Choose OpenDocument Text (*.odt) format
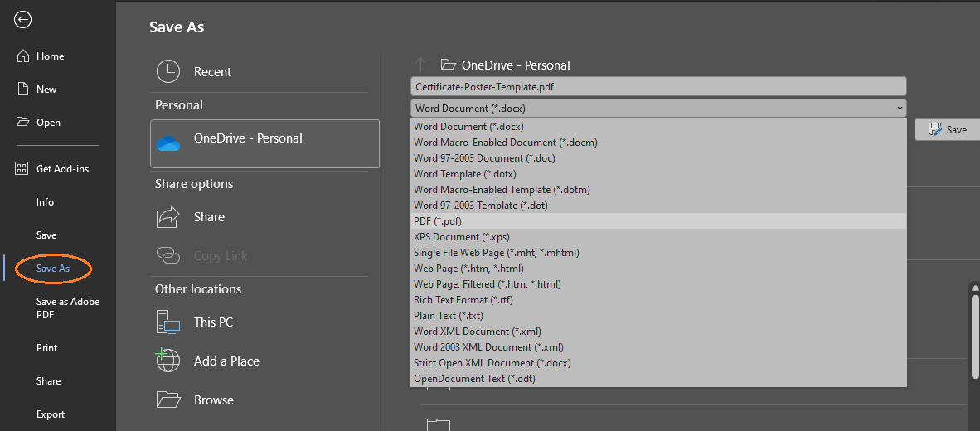Screen dimensions: 980x431 pyautogui.click(x=658, y=379)
